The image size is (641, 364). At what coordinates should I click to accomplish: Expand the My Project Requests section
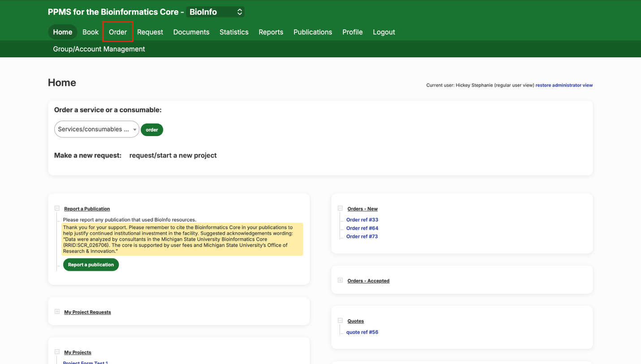point(57,312)
